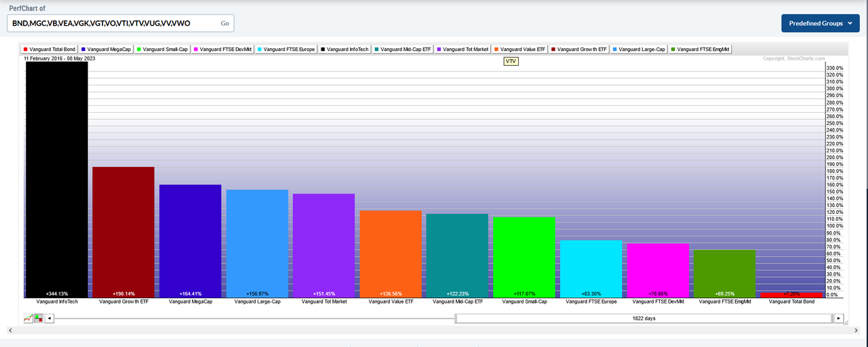Click the black Vanguard InfoTech bar
The height and width of the screenshot is (347, 868).
(57, 180)
